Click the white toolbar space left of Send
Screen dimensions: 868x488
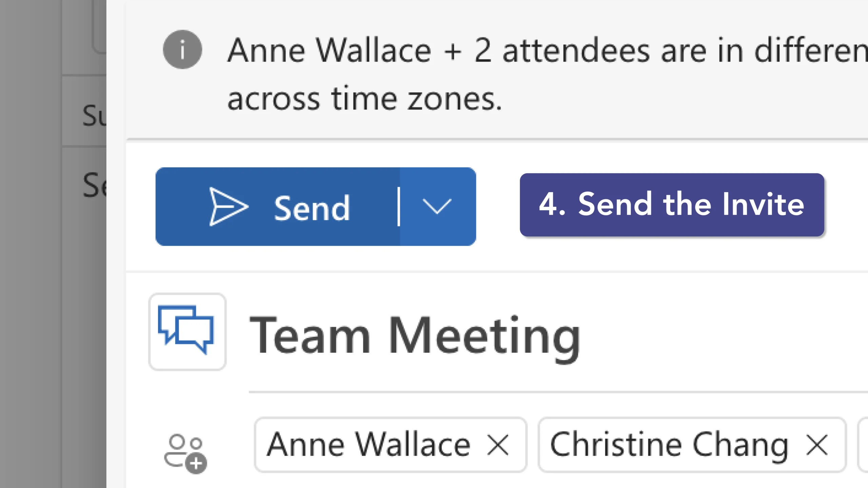140,206
